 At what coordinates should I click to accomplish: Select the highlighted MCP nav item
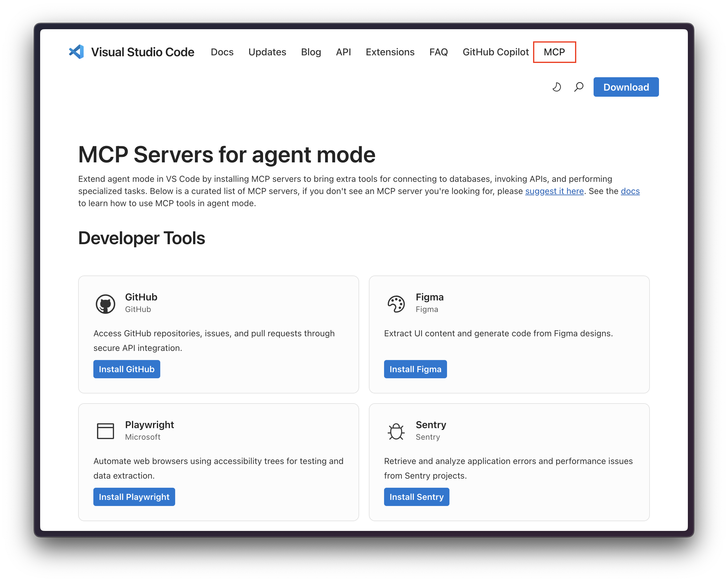pos(554,52)
